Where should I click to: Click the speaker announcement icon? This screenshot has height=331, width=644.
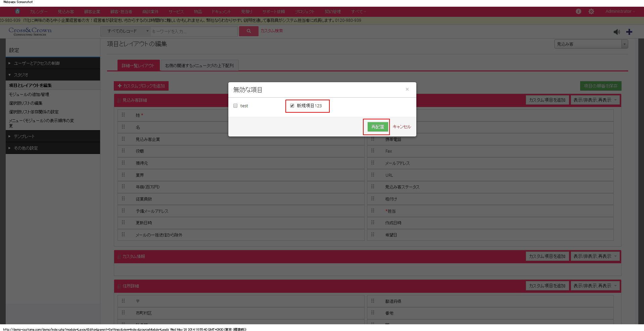(616, 32)
